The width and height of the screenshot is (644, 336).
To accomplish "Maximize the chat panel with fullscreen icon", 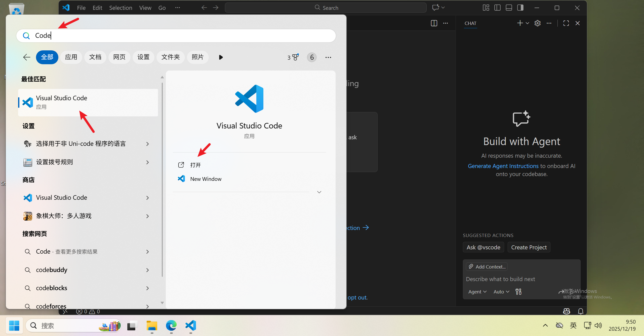I will click(566, 23).
